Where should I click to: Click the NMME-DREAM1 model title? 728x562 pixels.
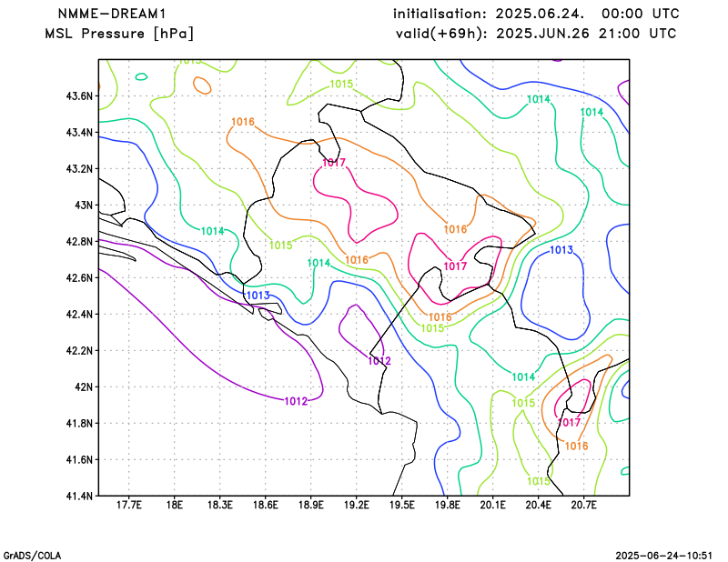click(112, 14)
